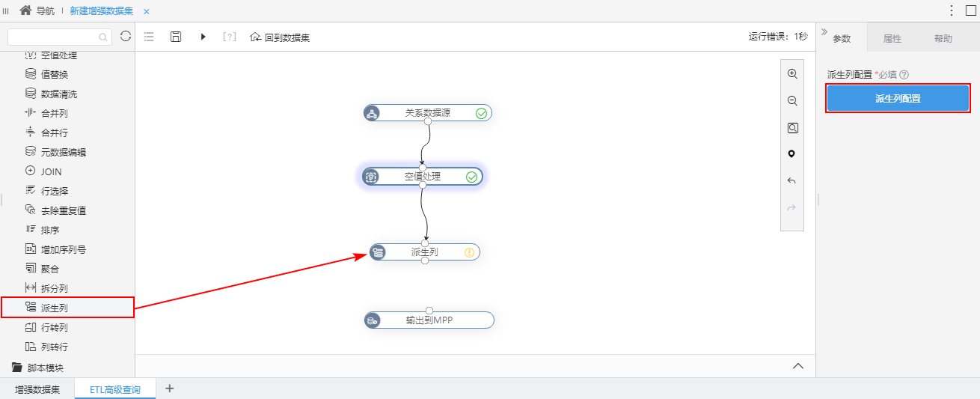The image size is (980, 399).
Task: Zoom out on the canvas
Action: tap(792, 101)
